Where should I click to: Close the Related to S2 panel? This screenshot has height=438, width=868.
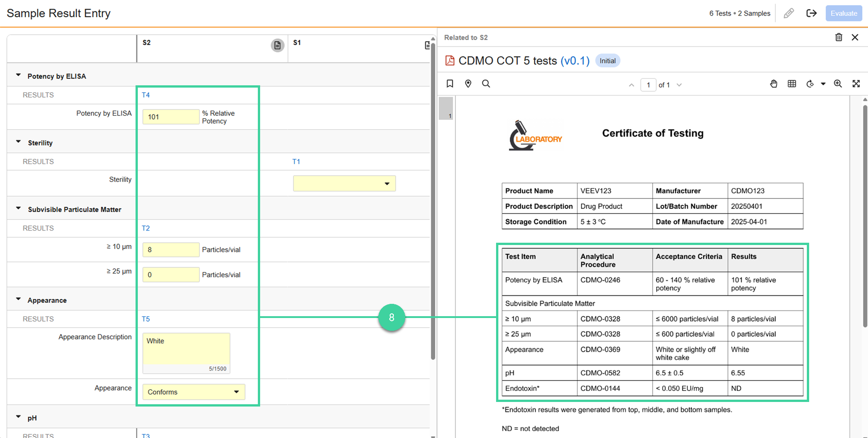tap(855, 37)
